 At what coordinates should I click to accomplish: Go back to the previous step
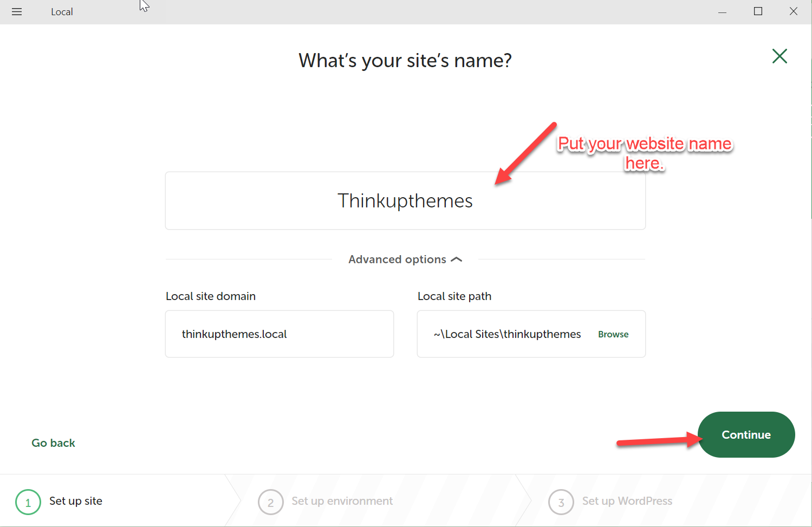[53, 443]
